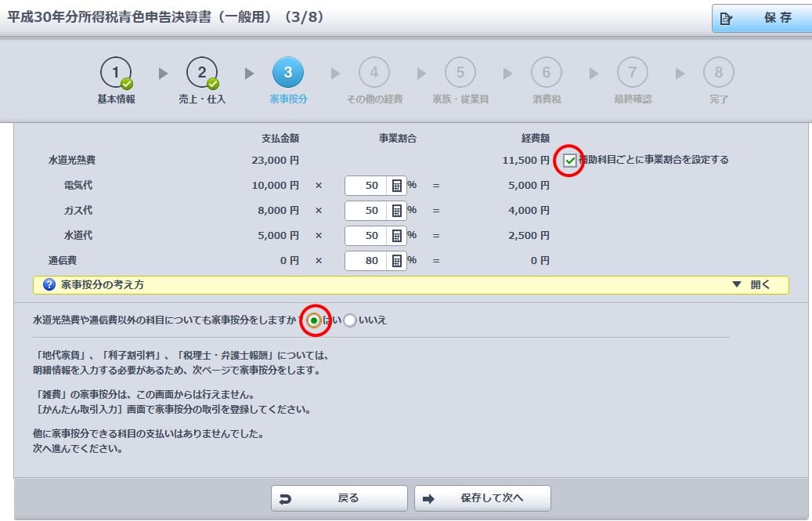This screenshot has width=812, height=521.
Task: Click step 3 家事按分 circle
Action: pyautogui.click(x=288, y=73)
